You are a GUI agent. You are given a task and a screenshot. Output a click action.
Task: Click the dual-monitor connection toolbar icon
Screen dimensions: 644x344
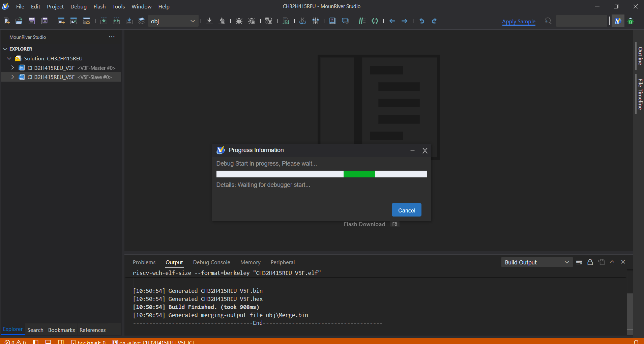tap(269, 21)
